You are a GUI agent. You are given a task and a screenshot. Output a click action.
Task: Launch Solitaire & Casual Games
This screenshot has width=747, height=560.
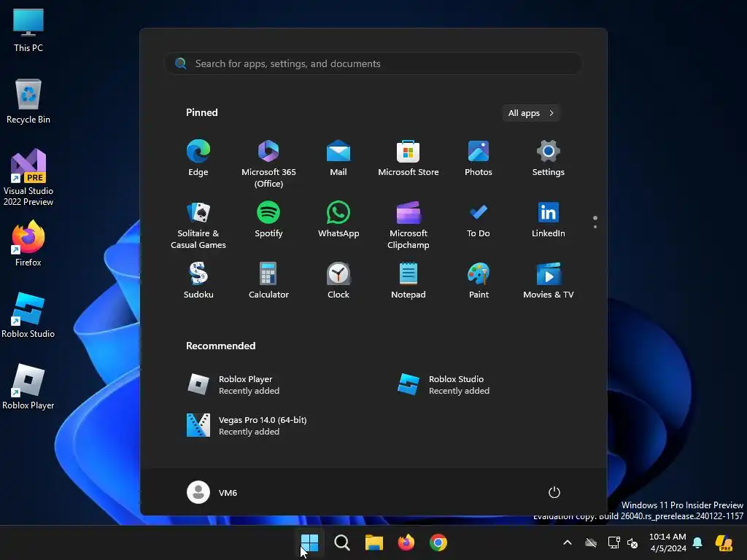tap(198, 225)
